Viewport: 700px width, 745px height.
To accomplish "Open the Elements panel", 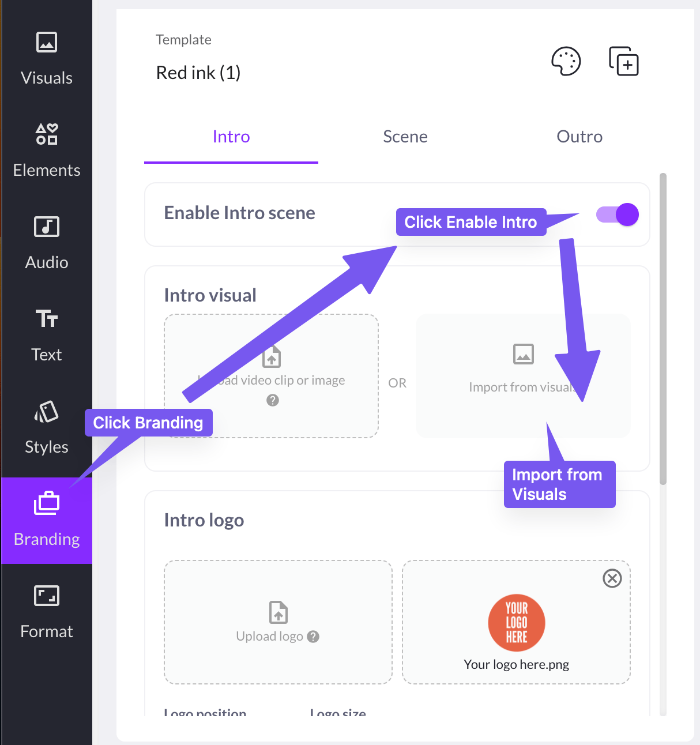I will (46, 150).
